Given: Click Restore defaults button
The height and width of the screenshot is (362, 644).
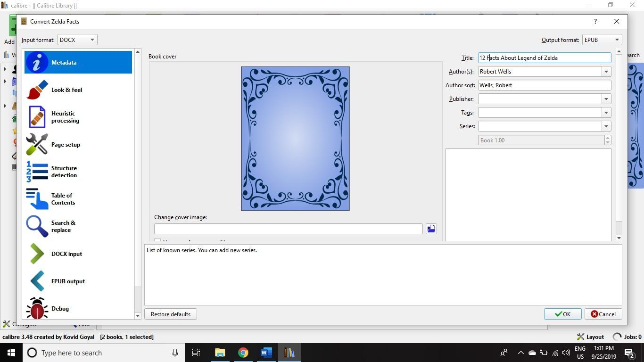Looking at the screenshot, I should [171, 314].
